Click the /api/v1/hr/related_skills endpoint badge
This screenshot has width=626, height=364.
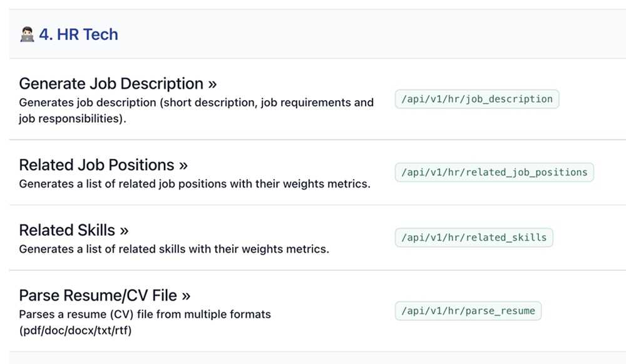coord(473,238)
